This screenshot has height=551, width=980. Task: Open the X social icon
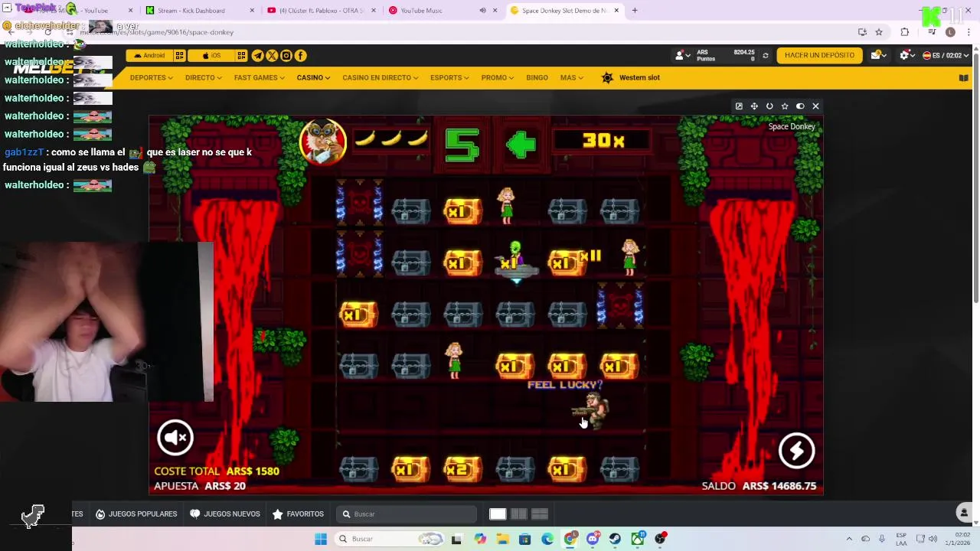[x=272, y=55]
